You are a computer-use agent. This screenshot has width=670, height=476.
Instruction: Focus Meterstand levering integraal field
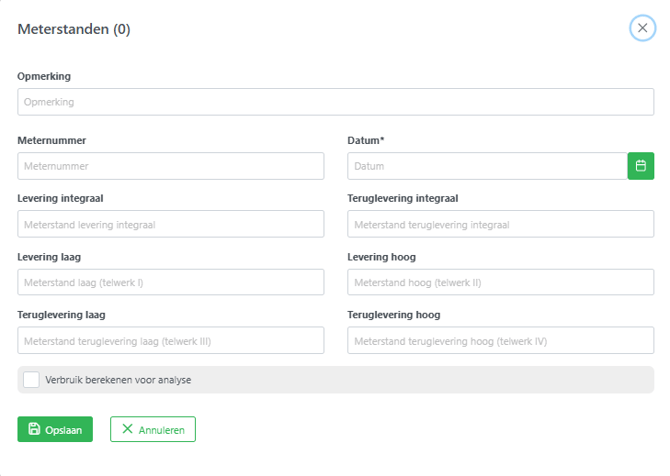[170, 224]
